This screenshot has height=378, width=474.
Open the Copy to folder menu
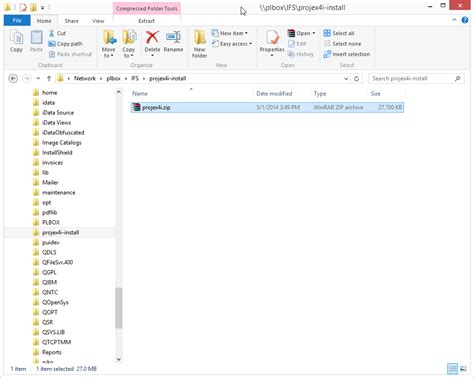pos(129,44)
